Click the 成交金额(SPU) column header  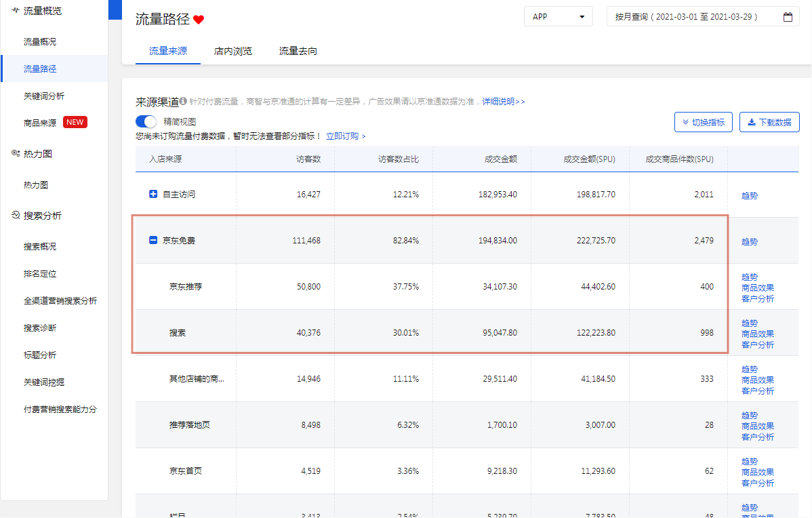[x=589, y=159]
